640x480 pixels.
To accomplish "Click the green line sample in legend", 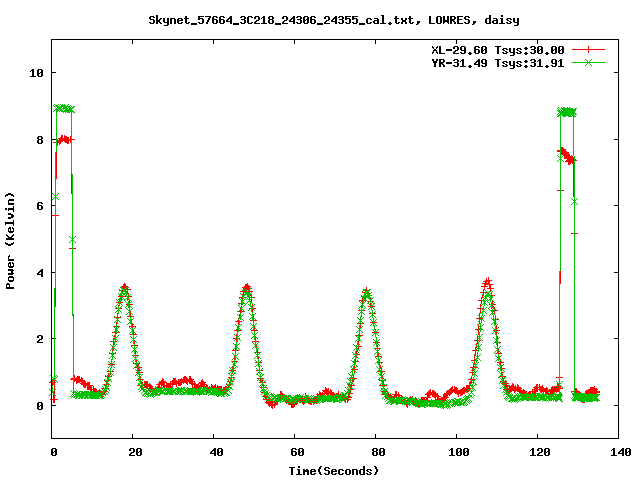I will click(588, 62).
